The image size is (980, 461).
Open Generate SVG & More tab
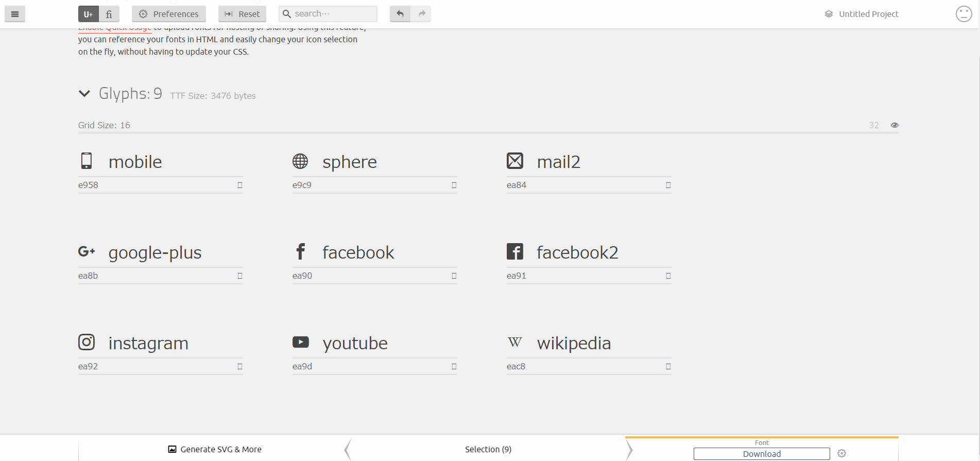(215, 449)
